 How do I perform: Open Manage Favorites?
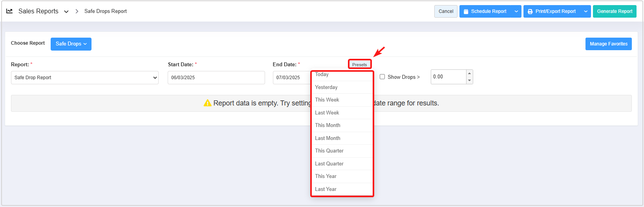[608, 44]
